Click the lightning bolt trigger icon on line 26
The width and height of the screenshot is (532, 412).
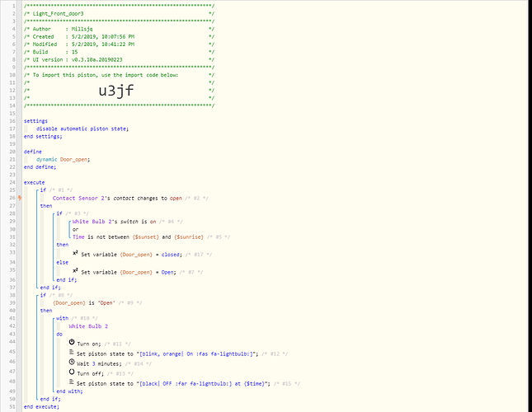(20, 198)
